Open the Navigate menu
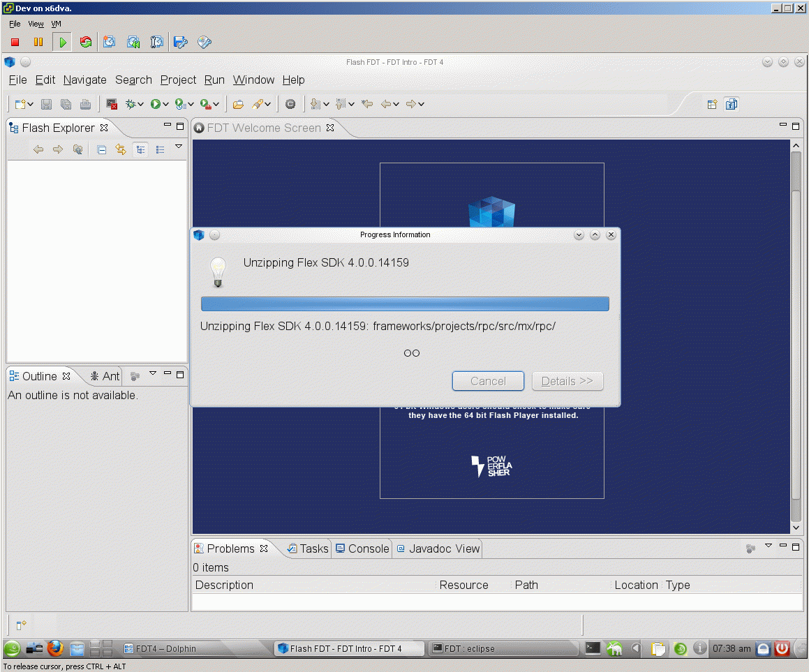This screenshot has height=672, width=809. pos(84,80)
